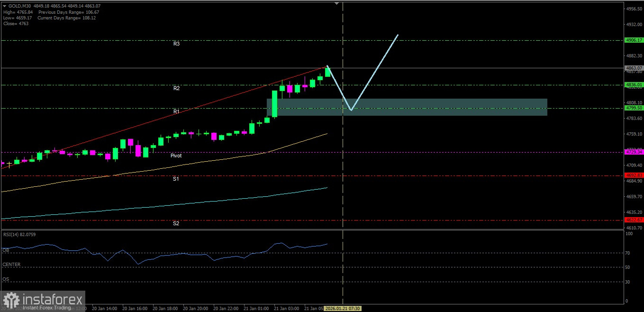The image size is (644, 312).
Task: Click the current price tag 4863.07
Action: [x=634, y=68]
